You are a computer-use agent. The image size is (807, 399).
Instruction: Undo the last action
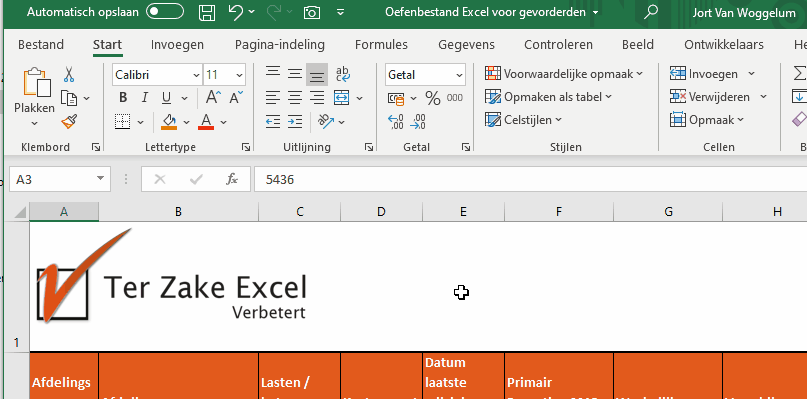(x=235, y=12)
